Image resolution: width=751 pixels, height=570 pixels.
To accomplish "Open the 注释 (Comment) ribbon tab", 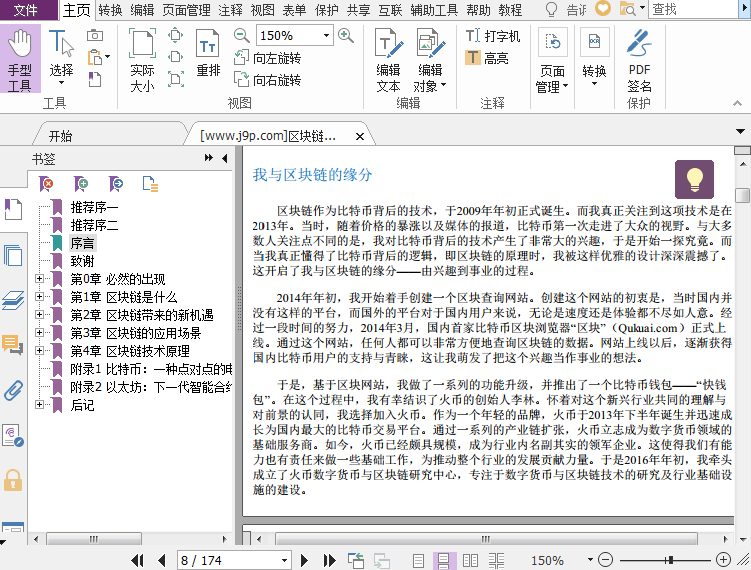I will pos(230,10).
